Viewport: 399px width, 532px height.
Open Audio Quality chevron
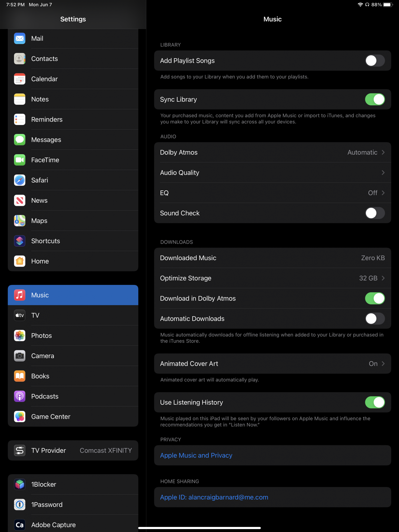[x=383, y=173]
